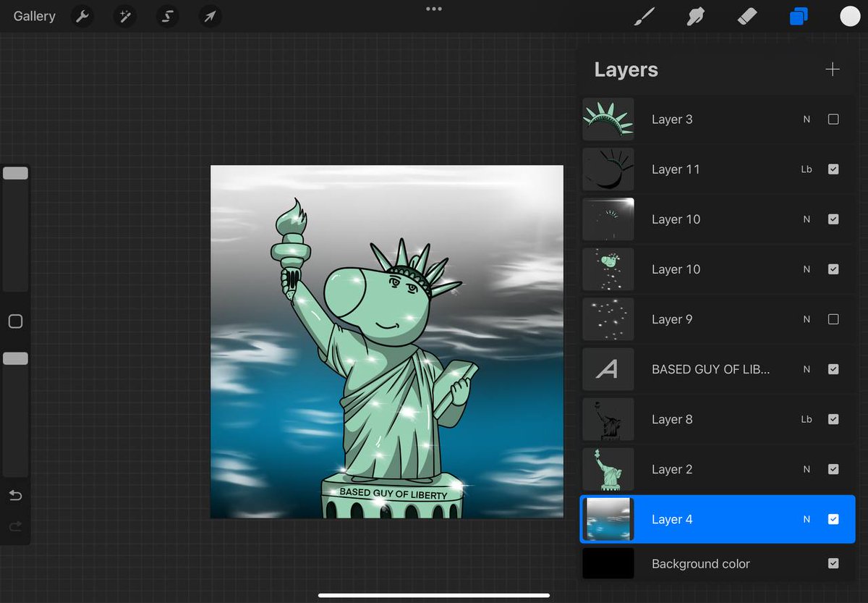This screenshot has height=603, width=868.
Task: Tap the Layer 4 sky thumbnail
Action: [x=608, y=519]
